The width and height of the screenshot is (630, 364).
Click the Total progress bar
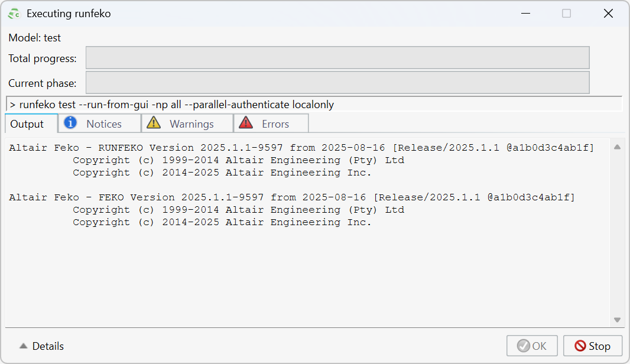point(337,57)
